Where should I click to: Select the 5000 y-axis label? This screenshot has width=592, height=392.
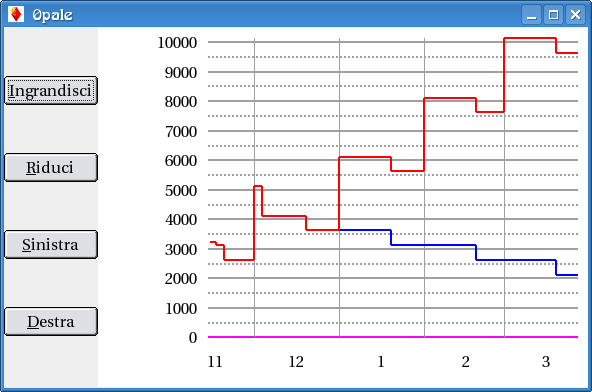pyautogui.click(x=181, y=190)
